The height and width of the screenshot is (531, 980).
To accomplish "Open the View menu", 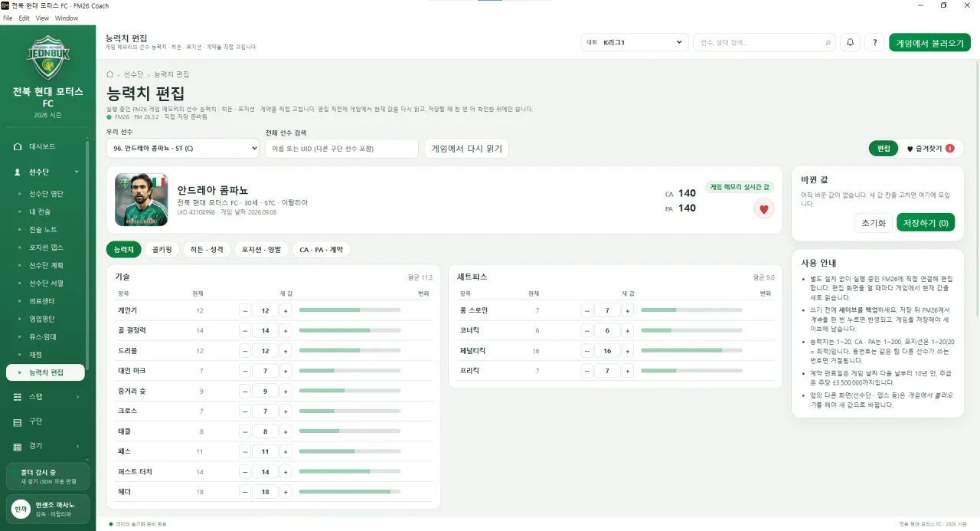I will click(42, 18).
